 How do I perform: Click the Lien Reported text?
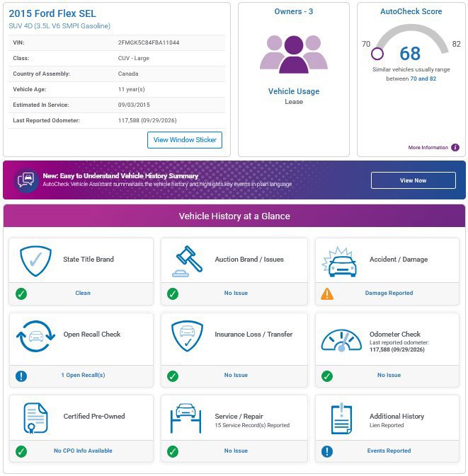tap(387, 425)
